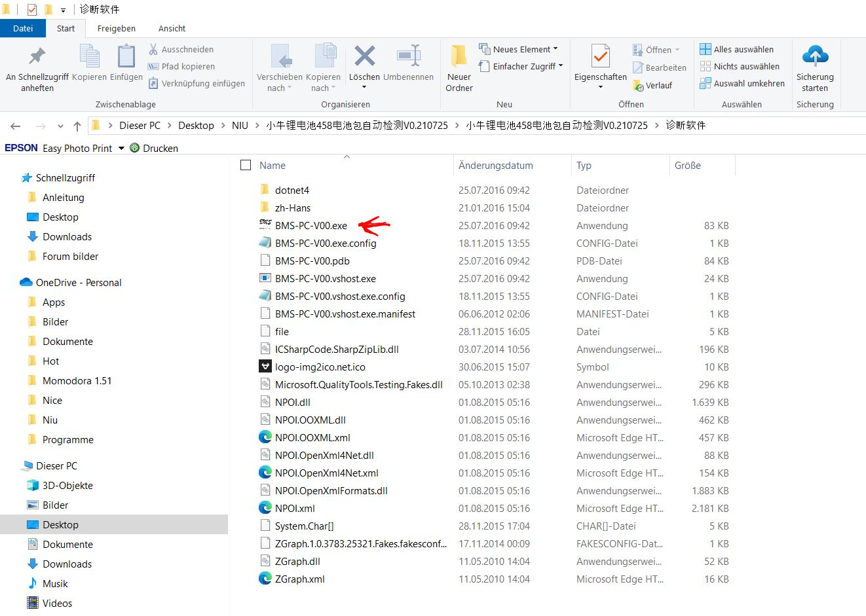The height and width of the screenshot is (616, 866).
Task: Select the BMS-PC-V00.exe file
Action: pos(311,226)
